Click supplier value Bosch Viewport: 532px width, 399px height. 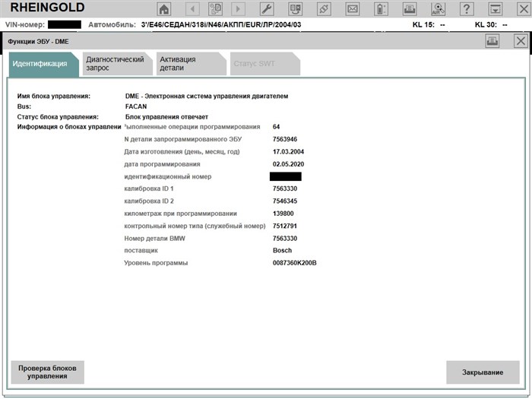coord(282,250)
